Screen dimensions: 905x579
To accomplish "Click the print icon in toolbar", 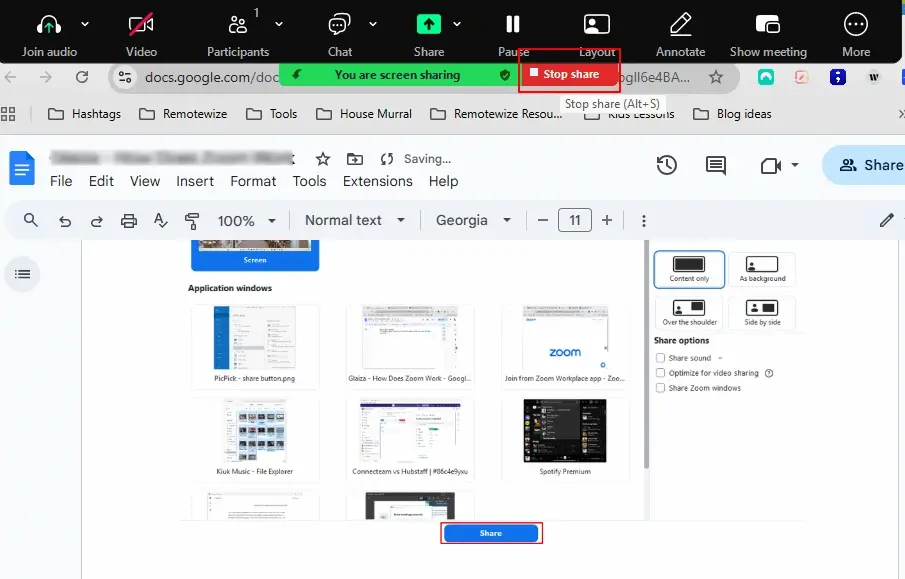I will tap(128, 221).
